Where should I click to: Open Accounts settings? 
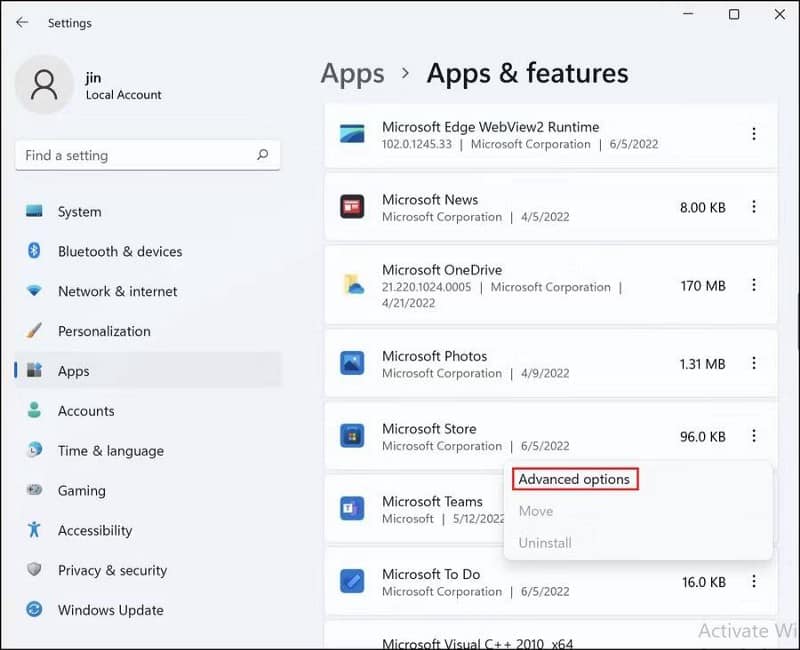pyautogui.click(x=148, y=410)
